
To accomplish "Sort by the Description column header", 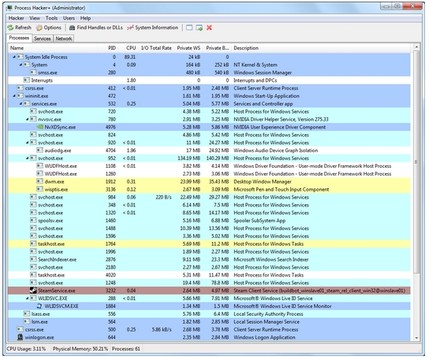I will pos(322,48).
